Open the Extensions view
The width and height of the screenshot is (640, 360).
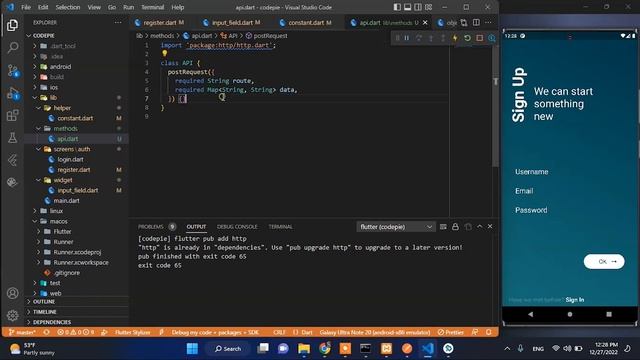(x=12, y=116)
